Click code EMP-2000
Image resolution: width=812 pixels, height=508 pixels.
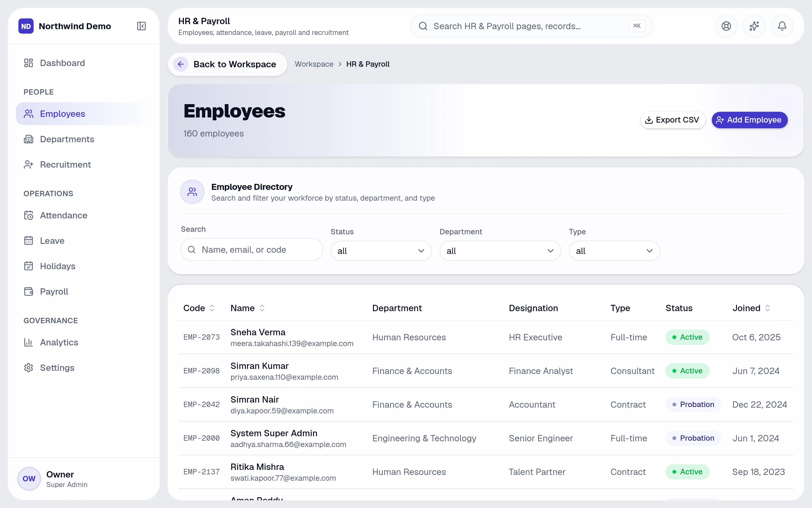(x=201, y=438)
